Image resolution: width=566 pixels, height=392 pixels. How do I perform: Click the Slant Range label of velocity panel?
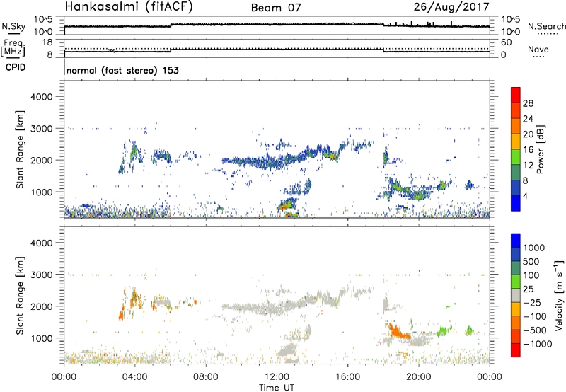[20, 296]
